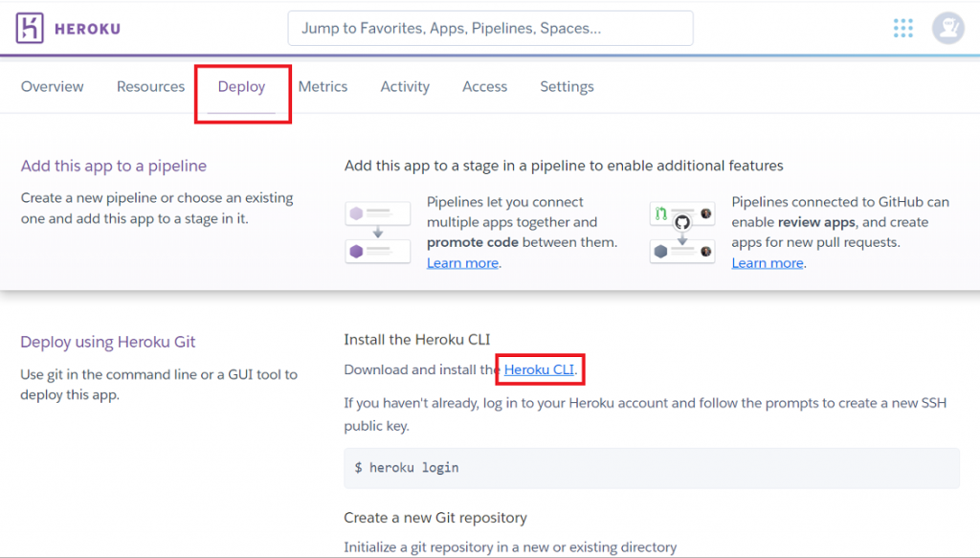Viewport: 980px width, 558px height.
Task: Click the Heroku logo icon
Action: [x=30, y=29]
